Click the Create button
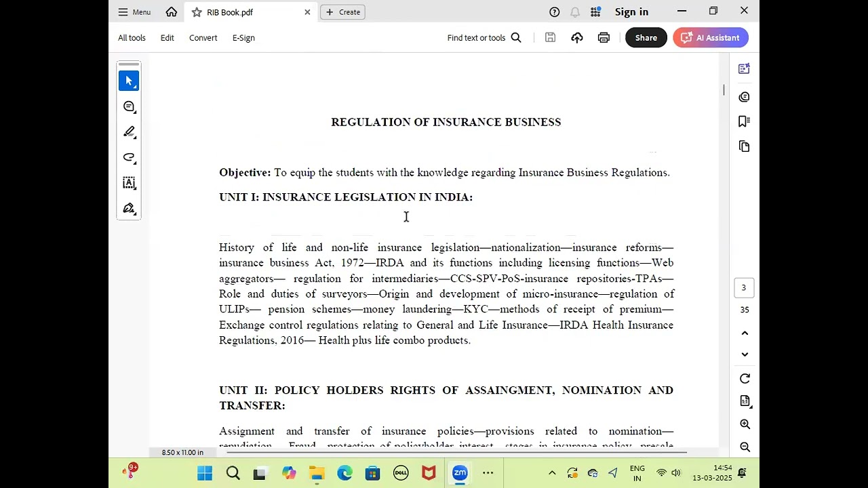 (x=342, y=12)
